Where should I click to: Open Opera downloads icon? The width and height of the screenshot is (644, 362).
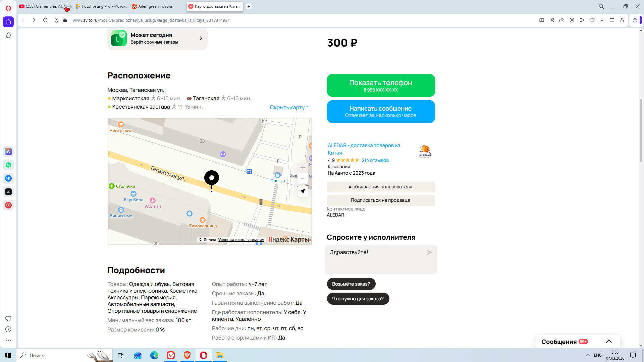point(602,20)
